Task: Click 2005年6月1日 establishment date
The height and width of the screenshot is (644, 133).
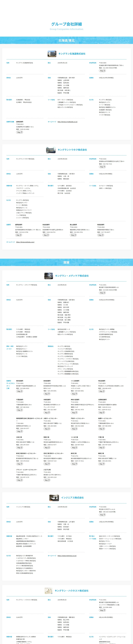Action: 62,600
